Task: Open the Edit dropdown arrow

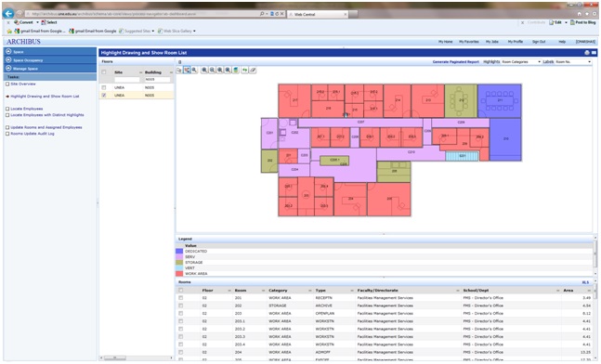Action: (x=566, y=22)
